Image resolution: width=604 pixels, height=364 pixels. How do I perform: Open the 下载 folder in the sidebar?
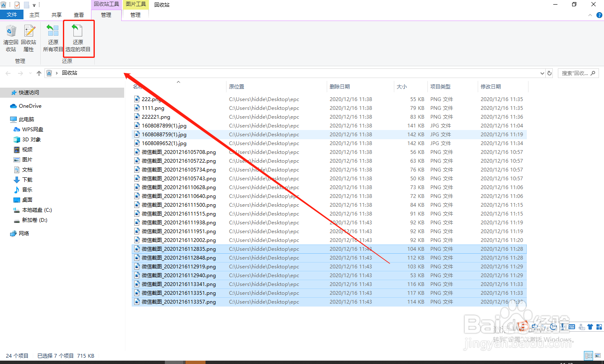pos(27,180)
